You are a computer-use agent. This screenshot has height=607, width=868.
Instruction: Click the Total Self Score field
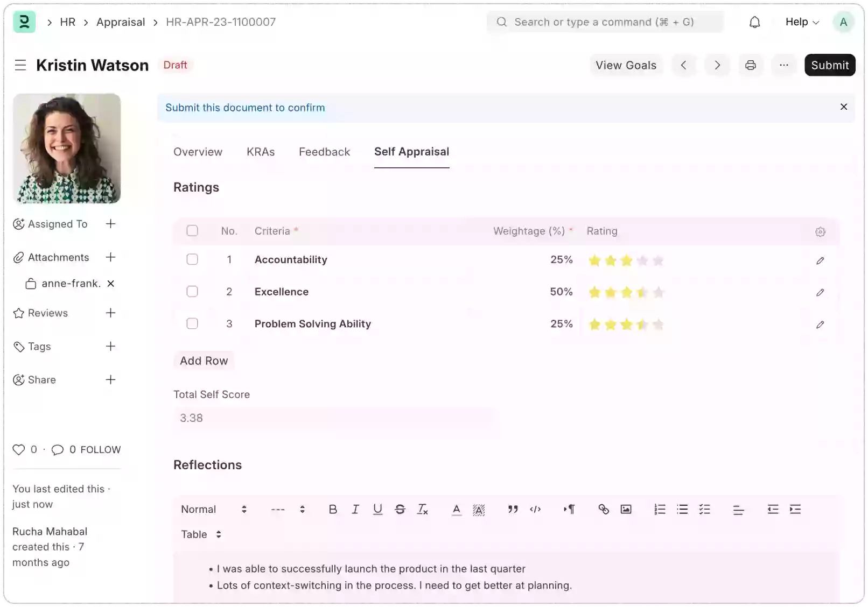click(x=333, y=418)
